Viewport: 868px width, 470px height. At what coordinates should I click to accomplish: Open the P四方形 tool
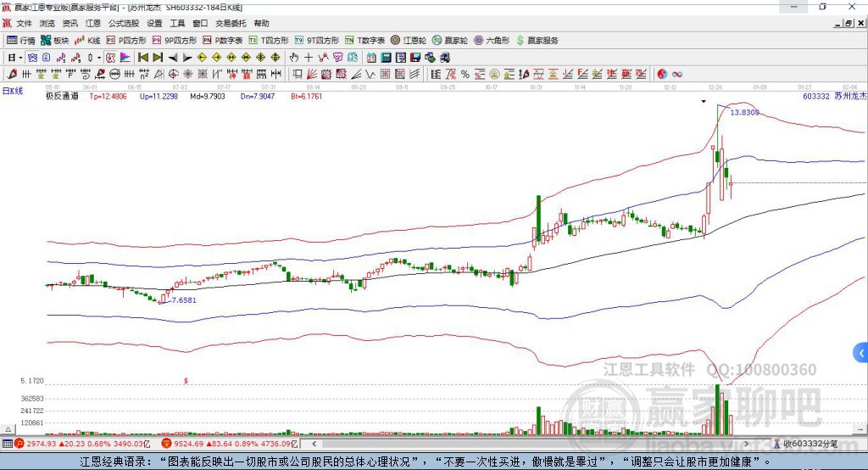click(x=126, y=41)
